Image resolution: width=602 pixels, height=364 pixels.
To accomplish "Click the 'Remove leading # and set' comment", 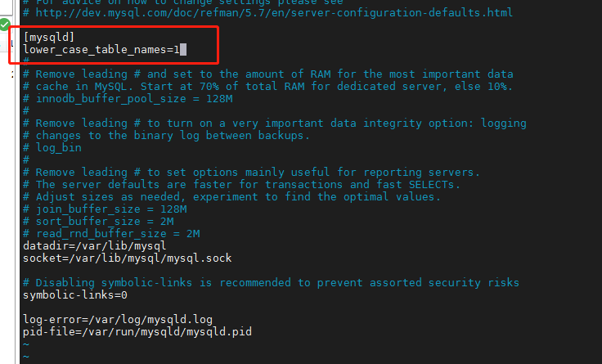I will pyautogui.click(x=268, y=74).
